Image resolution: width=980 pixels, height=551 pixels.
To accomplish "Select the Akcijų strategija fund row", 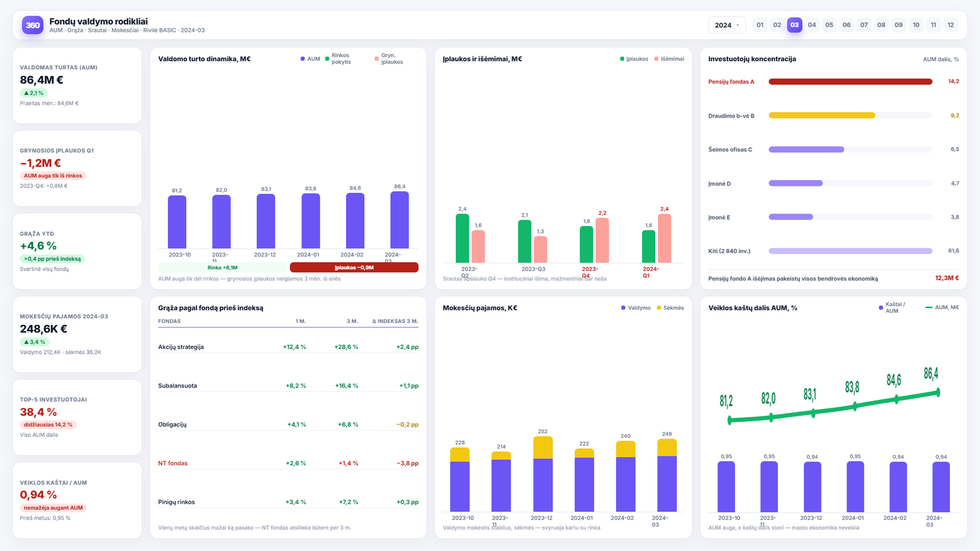I will (288, 347).
